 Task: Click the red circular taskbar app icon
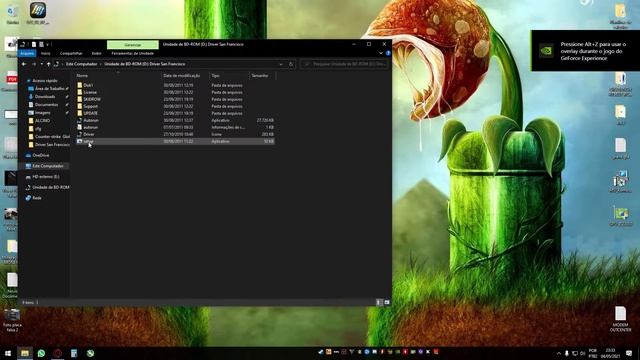[58, 353]
